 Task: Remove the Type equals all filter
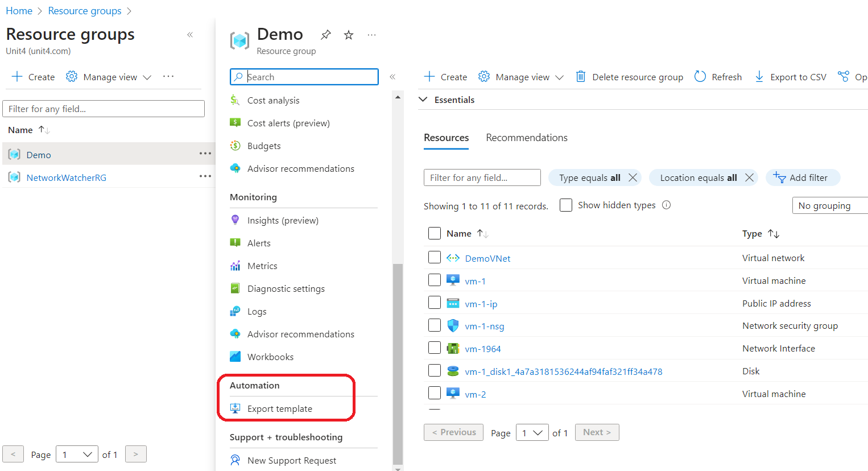click(x=633, y=177)
